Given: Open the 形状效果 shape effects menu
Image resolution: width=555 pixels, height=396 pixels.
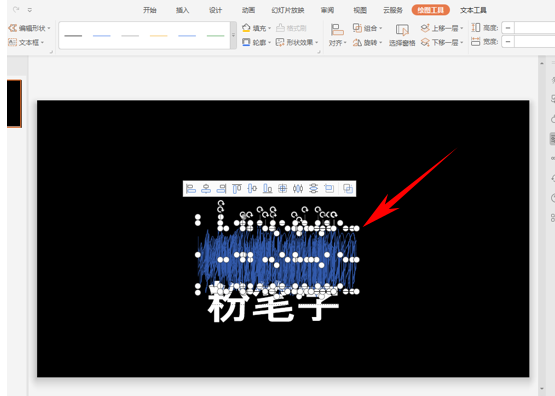Looking at the screenshot, I should coord(297,42).
